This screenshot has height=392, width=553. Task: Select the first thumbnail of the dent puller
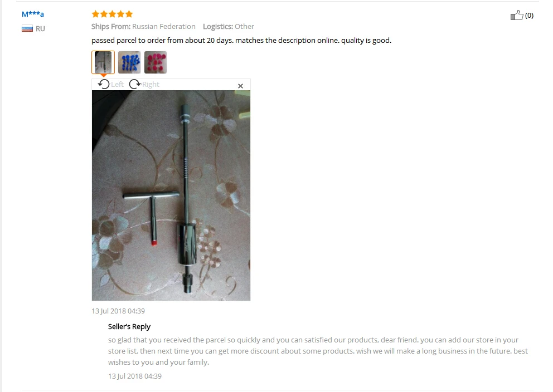pyautogui.click(x=103, y=62)
